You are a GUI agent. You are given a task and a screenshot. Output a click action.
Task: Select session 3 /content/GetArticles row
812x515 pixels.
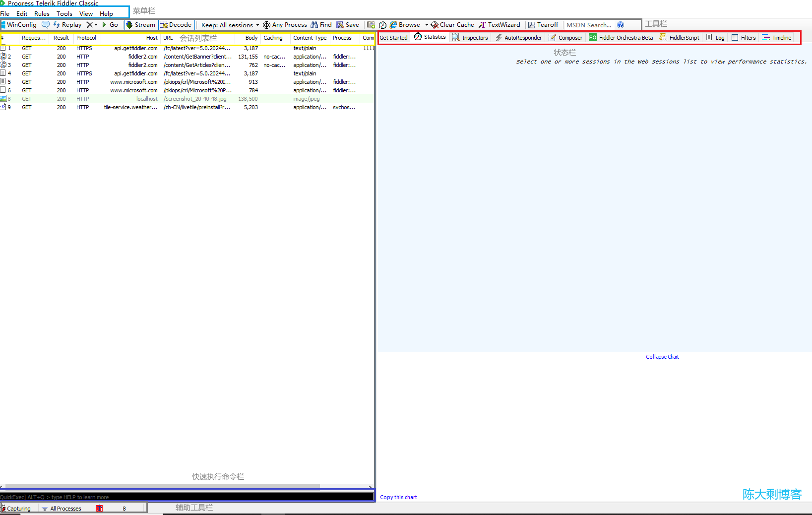(x=187, y=65)
